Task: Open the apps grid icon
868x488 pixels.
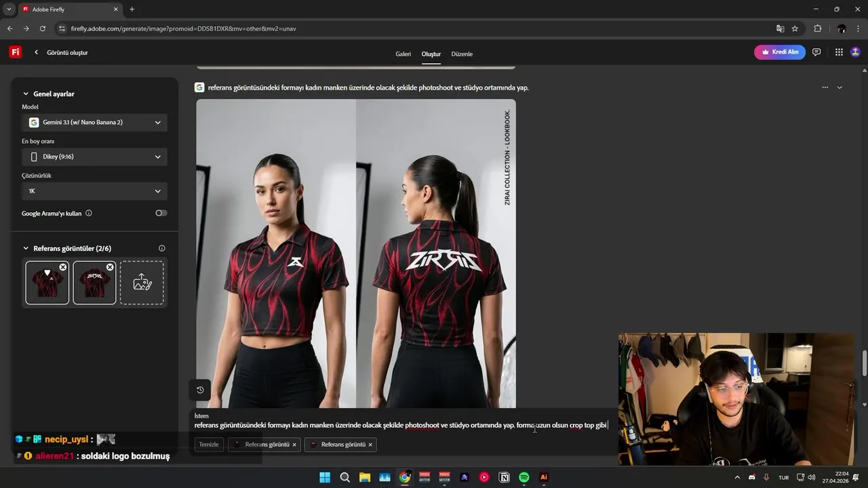Action: (x=839, y=52)
